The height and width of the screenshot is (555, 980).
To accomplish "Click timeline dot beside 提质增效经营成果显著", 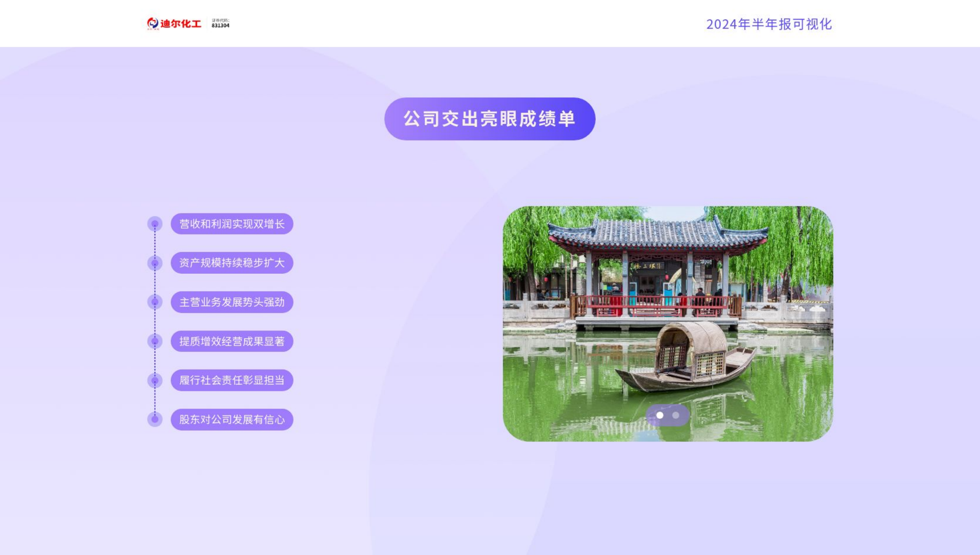I will (x=155, y=341).
